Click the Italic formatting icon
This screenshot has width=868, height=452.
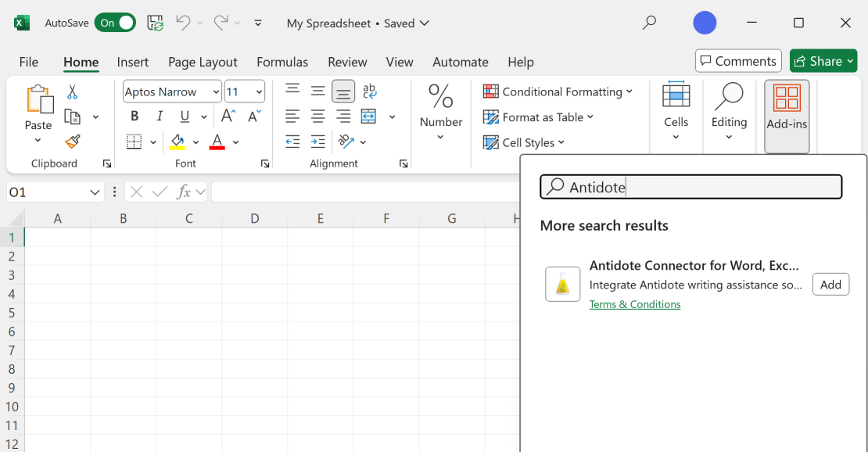click(x=160, y=117)
